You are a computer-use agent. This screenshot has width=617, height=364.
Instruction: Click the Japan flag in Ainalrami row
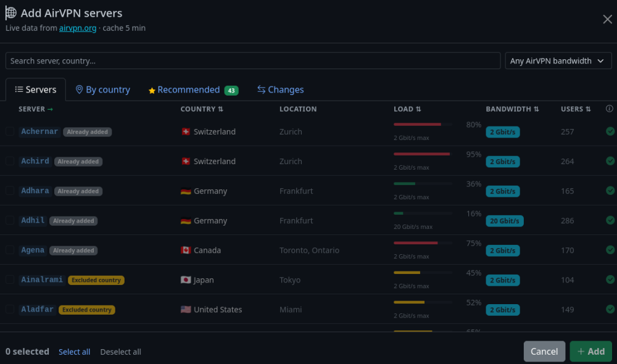pyautogui.click(x=186, y=280)
